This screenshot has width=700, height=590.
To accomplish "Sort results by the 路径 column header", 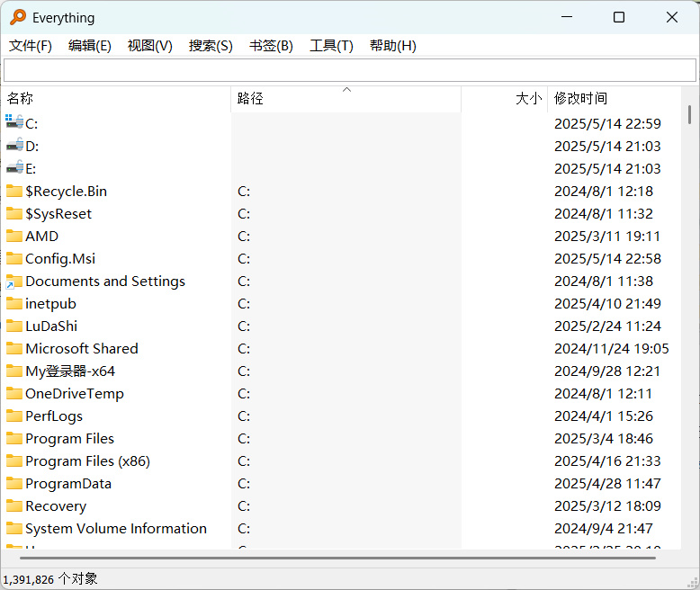I will [346, 98].
